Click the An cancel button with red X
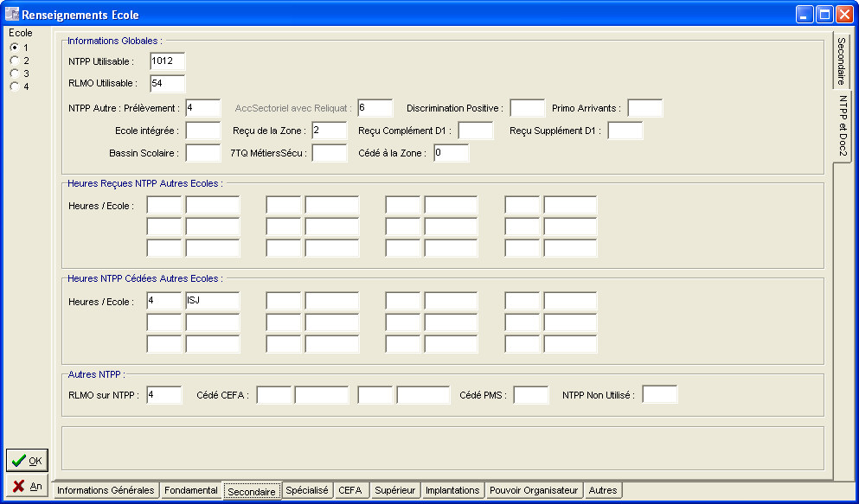Screen dimensions: 859x504 click(x=27, y=486)
